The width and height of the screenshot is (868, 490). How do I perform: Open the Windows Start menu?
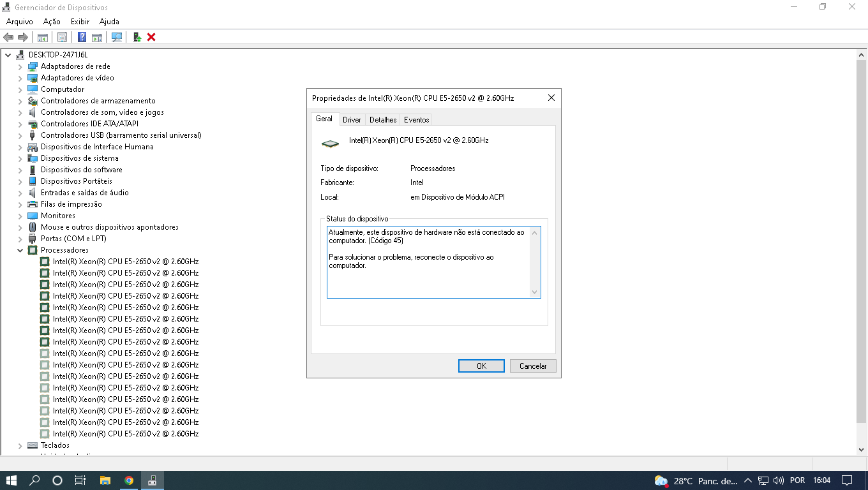[x=11, y=480]
